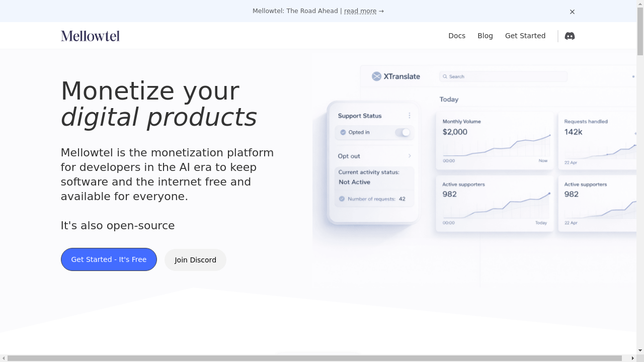Click Get Started - It's Free button

(x=109, y=259)
